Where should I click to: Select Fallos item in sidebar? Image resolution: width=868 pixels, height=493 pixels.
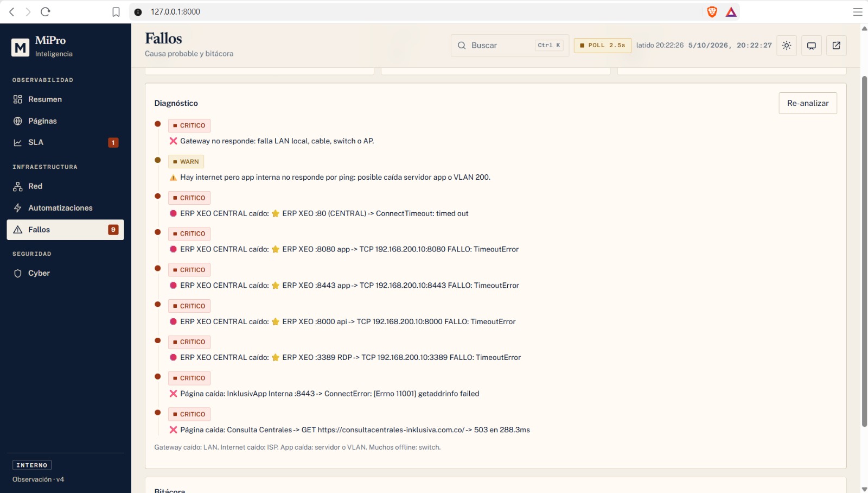[x=65, y=230]
